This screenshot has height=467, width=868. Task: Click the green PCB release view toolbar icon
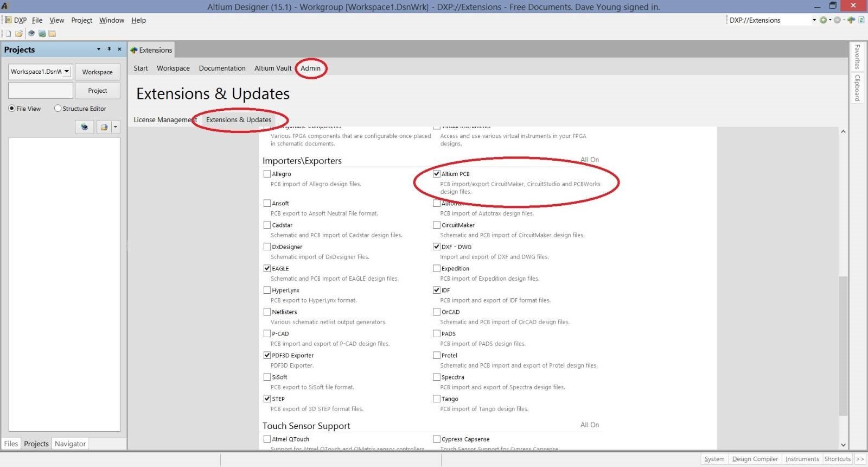pos(42,34)
